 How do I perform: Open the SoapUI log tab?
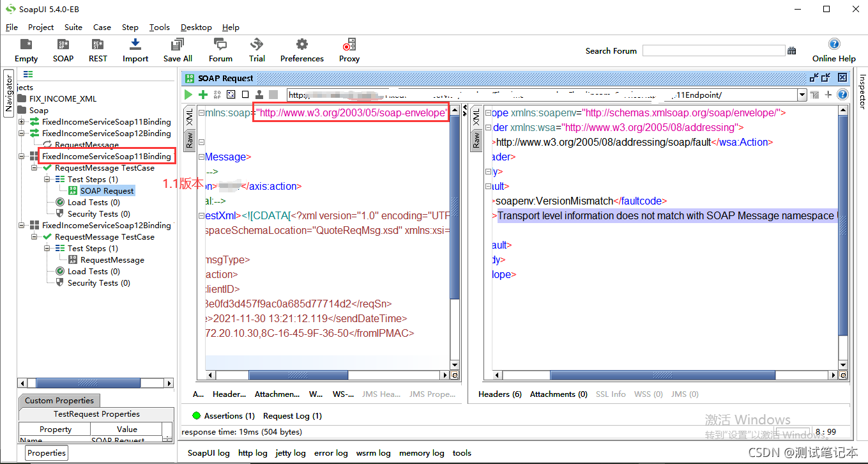click(209, 452)
